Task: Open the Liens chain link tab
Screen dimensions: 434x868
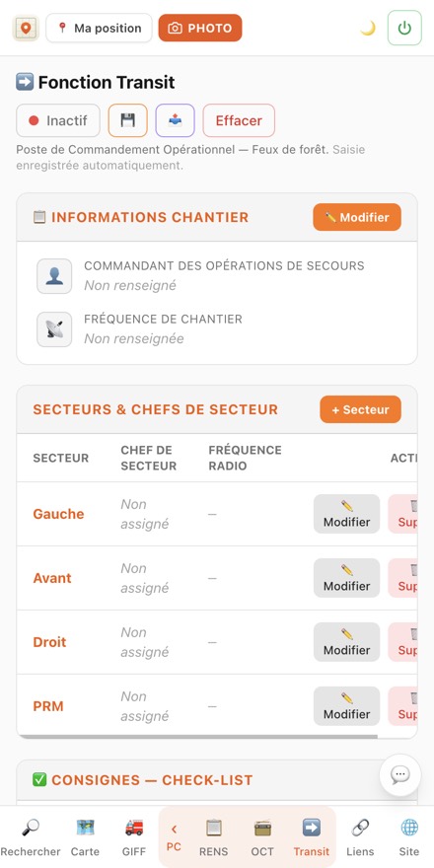Action: pos(360,837)
